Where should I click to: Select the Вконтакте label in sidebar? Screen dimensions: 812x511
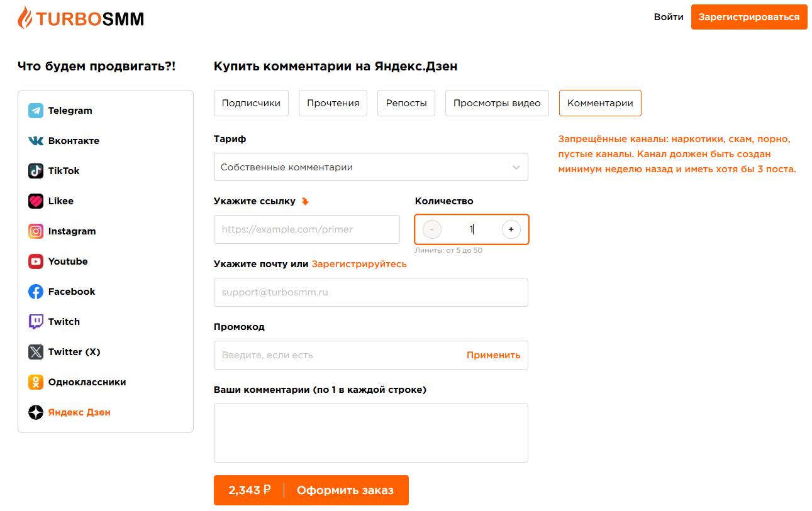(x=74, y=141)
